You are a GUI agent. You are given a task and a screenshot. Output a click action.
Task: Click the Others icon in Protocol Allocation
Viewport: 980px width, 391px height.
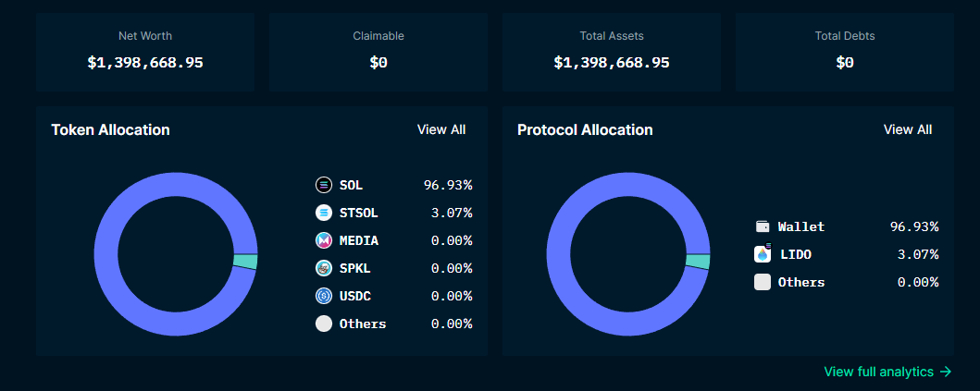point(763,282)
